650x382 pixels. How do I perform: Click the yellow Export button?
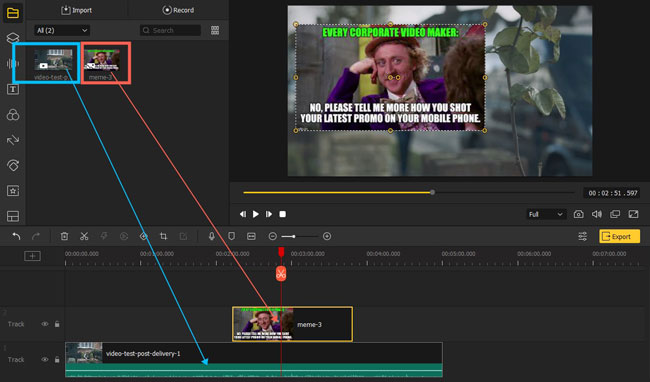[x=619, y=237]
